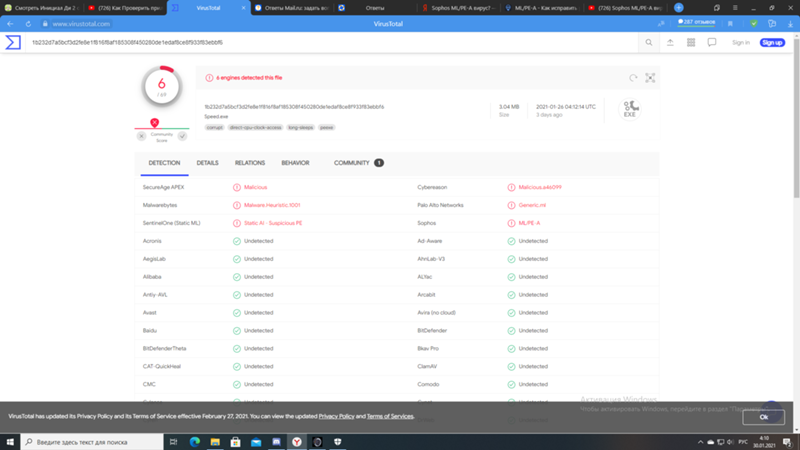Click the long-sleeps tag
This screenshot has width=800, height=450.
tap(301, 128)
